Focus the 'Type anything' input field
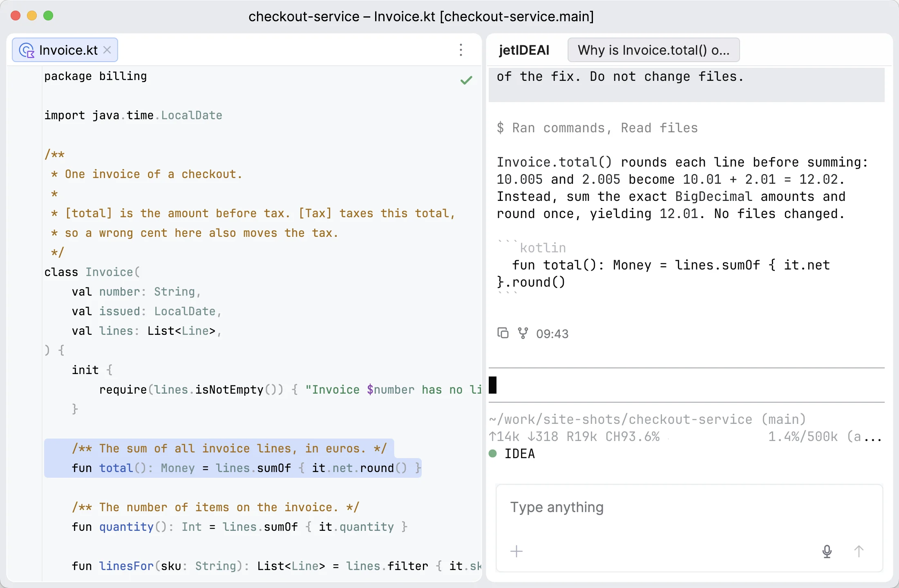This screenshot has width=899, height=588. [689, 508]
